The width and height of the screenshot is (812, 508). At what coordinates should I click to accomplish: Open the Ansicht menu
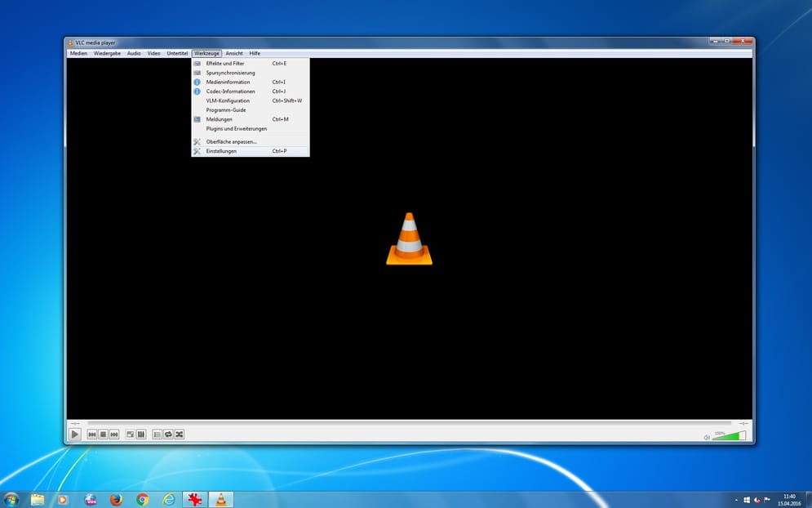(234, 53)
